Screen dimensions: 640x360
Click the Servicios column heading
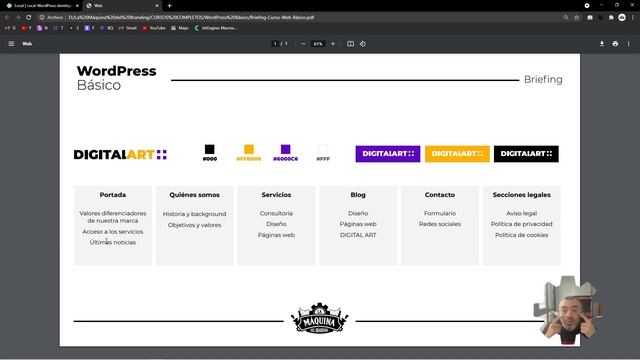276,195
